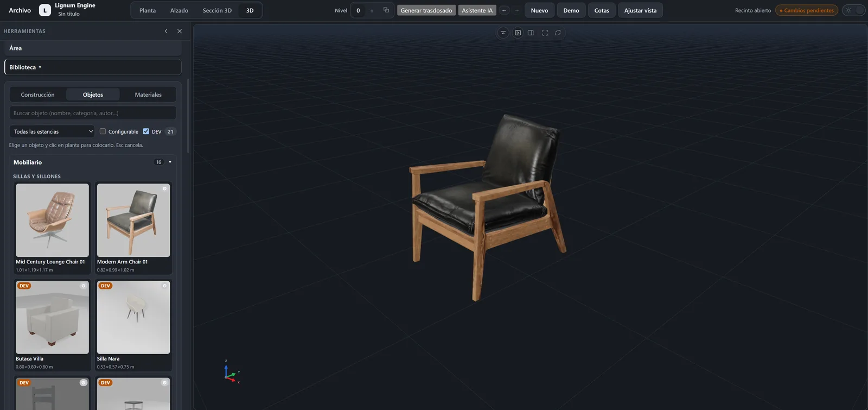Click the 16 count badge in Mobiliario

(x=159, y=162)
